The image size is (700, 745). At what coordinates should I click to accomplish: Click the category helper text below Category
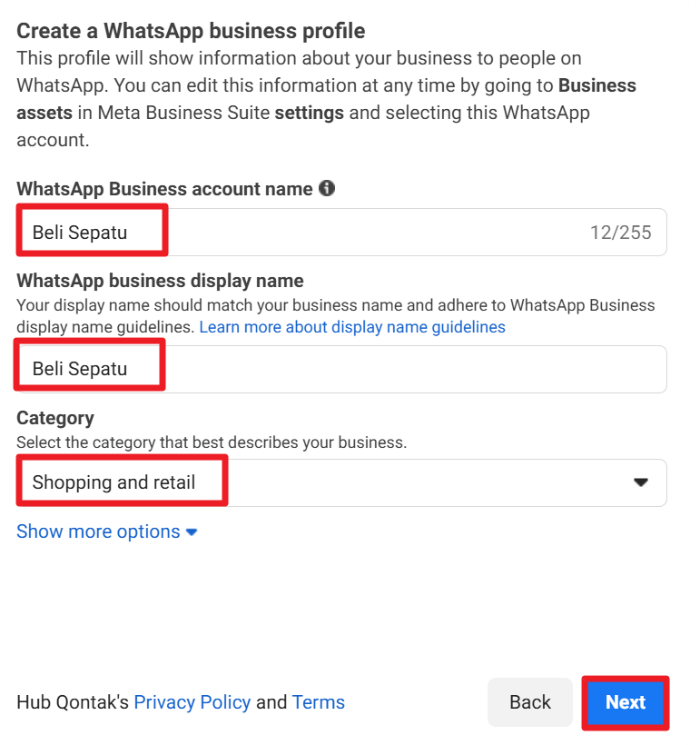coord(212,442)
